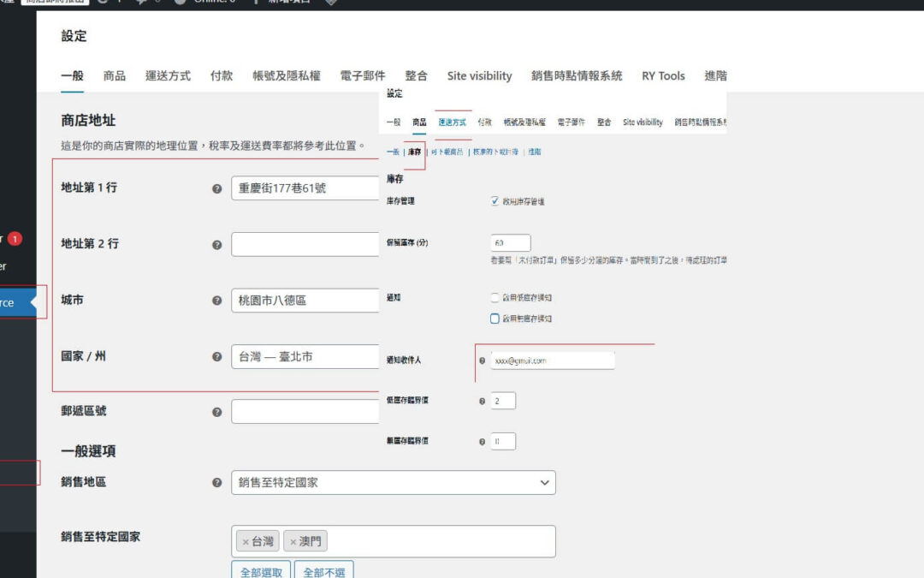This screenshot has width=924, height=578.
Task: Click 一般 sub-section link under inset tabs
Action: (x=393, y=152)
